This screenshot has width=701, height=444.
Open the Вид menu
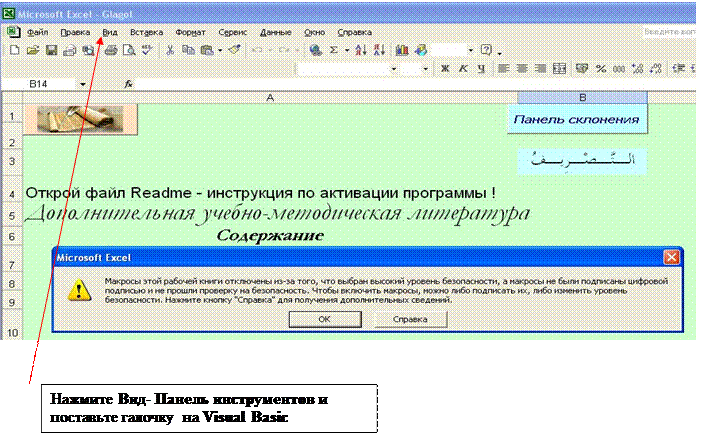[110, 32]
